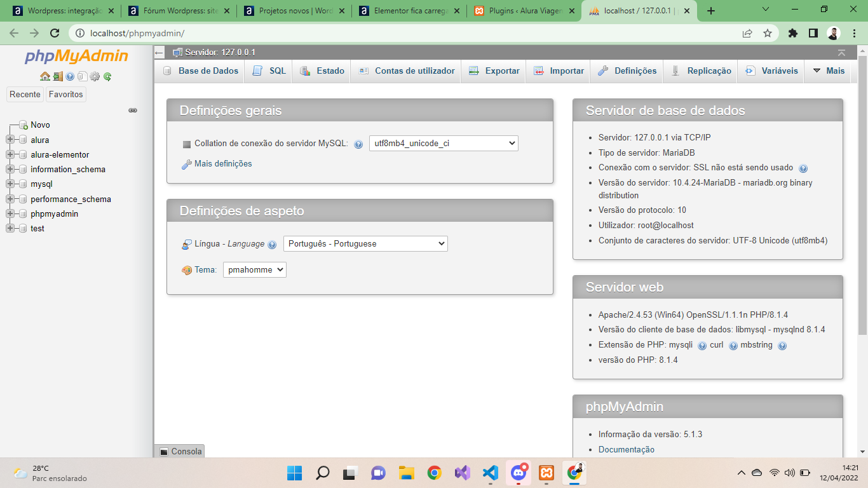
Task: Open the phpMyAdmin Home icon
Action: click(x=44, y=76)
